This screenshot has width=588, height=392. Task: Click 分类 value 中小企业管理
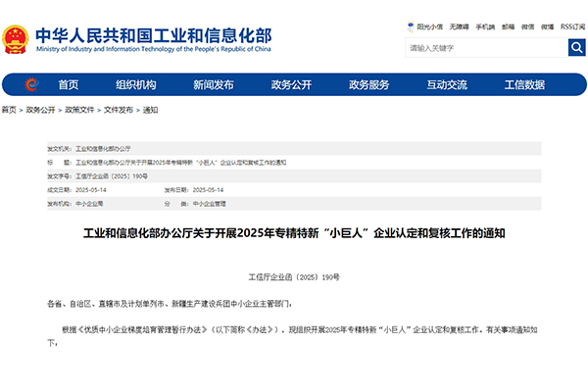[x=210, y=204]
